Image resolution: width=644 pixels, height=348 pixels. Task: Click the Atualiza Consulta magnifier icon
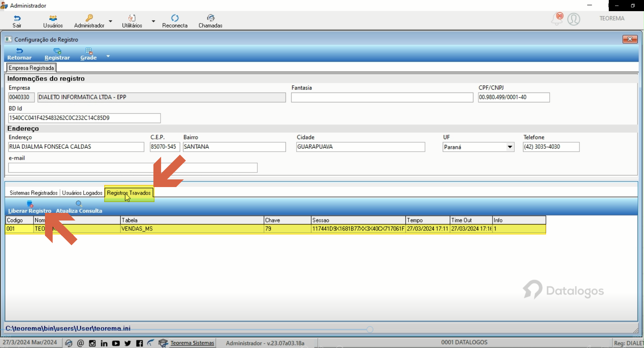coord(79,204)
